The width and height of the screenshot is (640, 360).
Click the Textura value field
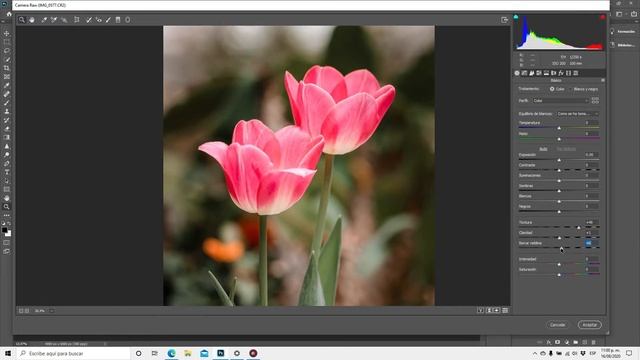[591, 222]
